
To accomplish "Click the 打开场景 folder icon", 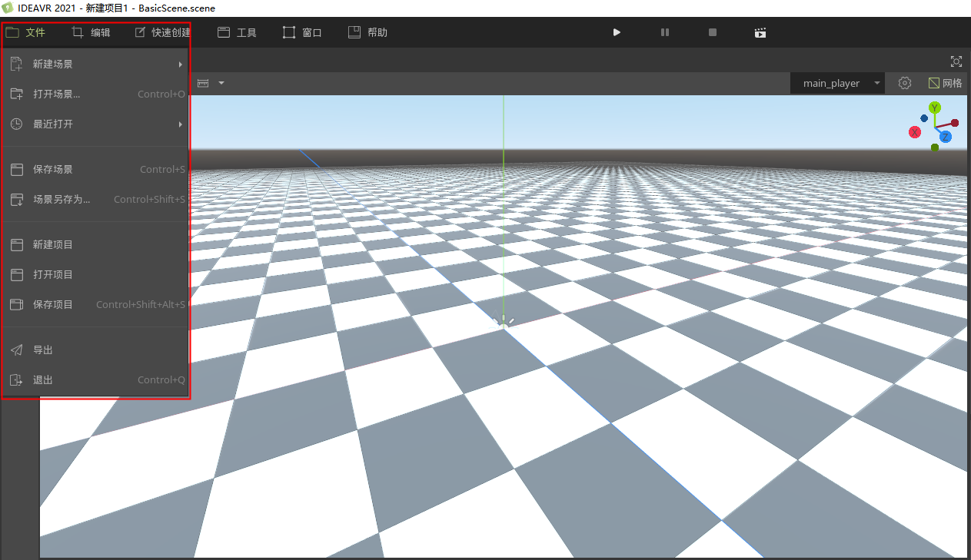I will (x=17, y=94).
